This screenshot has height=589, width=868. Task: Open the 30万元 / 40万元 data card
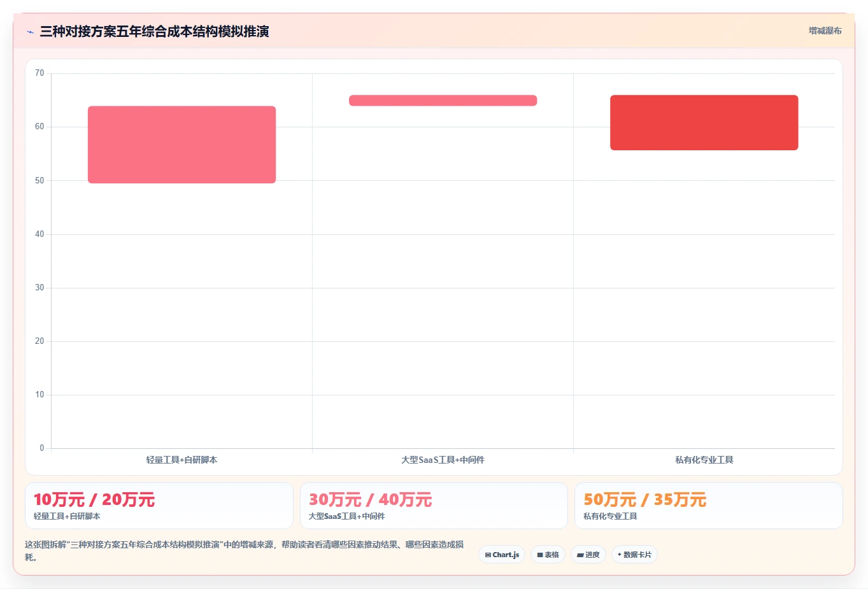coord(434,506)
